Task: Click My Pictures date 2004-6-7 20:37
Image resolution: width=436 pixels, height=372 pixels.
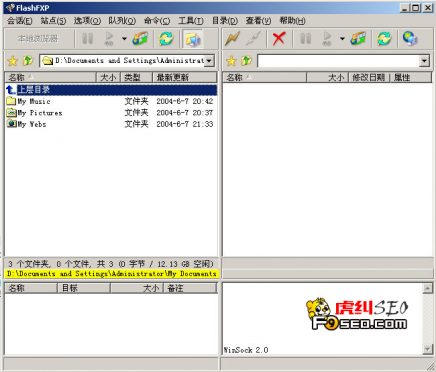Action: click(x=185, y=113)
